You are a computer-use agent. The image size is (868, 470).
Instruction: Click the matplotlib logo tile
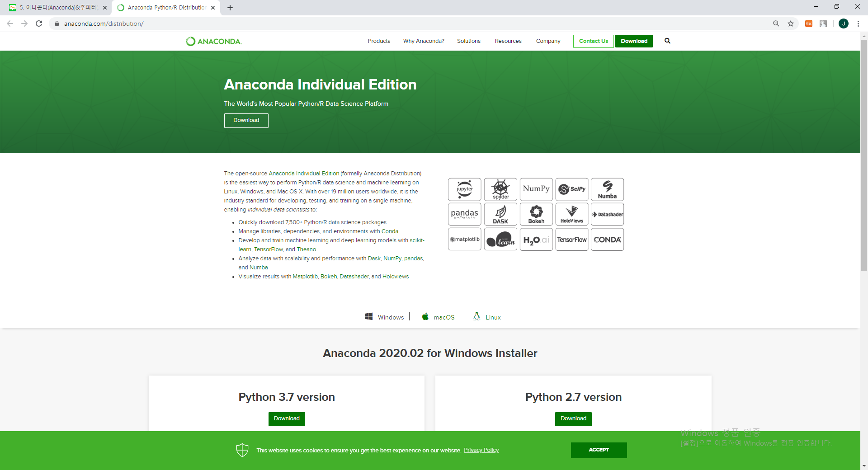(x=464, y=240)
